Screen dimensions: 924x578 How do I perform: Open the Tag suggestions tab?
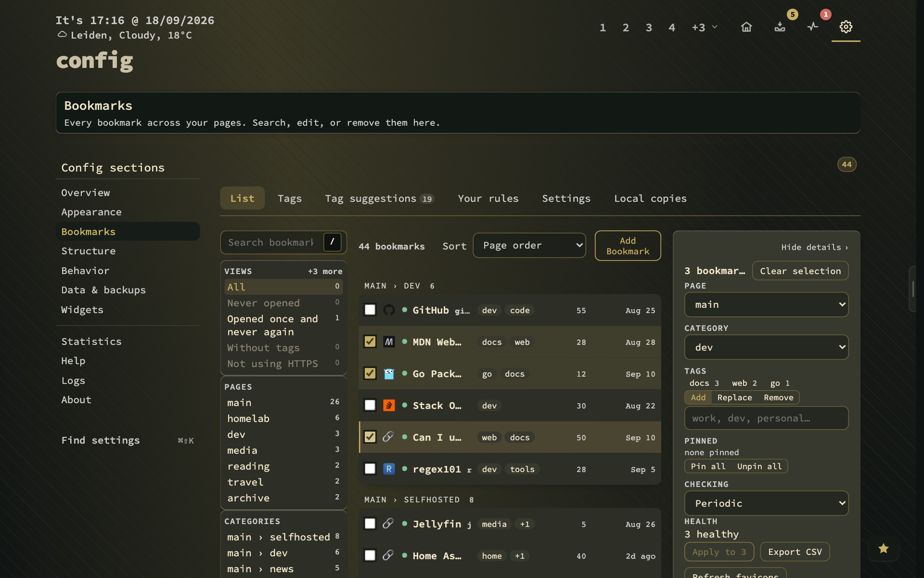(x=379, y=198)
